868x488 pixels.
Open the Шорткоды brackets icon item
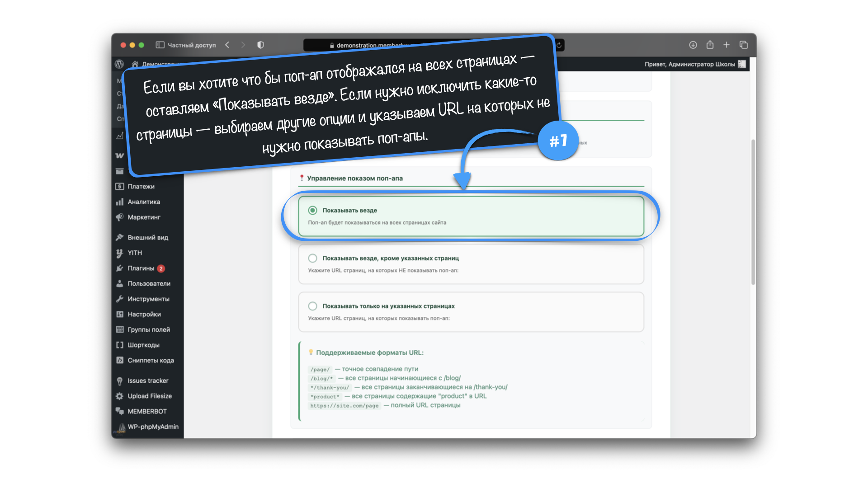[119, 345]
